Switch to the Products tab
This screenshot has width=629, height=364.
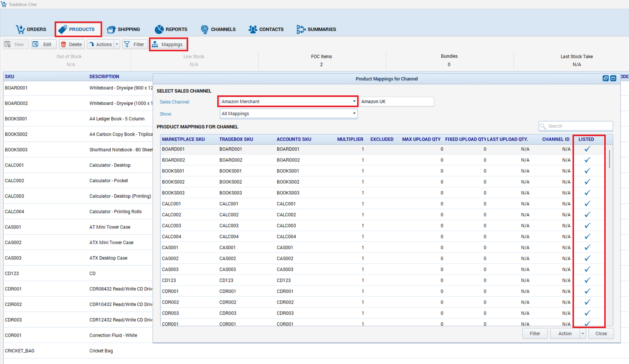click(x=78, y=29)
